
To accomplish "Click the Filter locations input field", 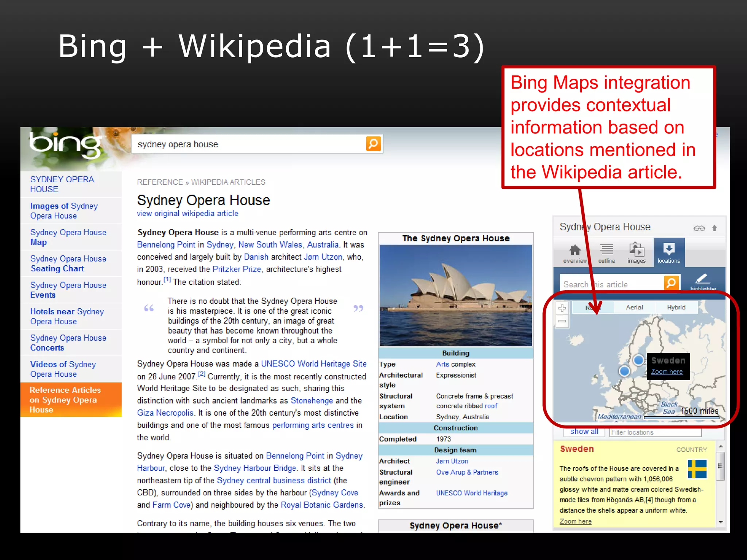I will coord(655,432).
